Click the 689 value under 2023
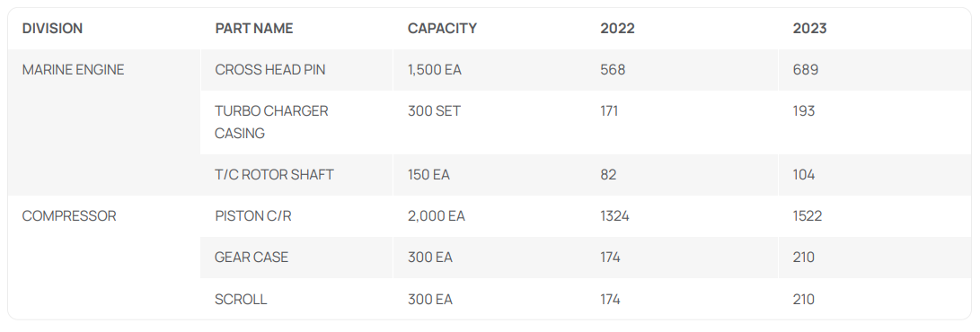Screen dimensions: 980x332 click(x=806, y=70)
